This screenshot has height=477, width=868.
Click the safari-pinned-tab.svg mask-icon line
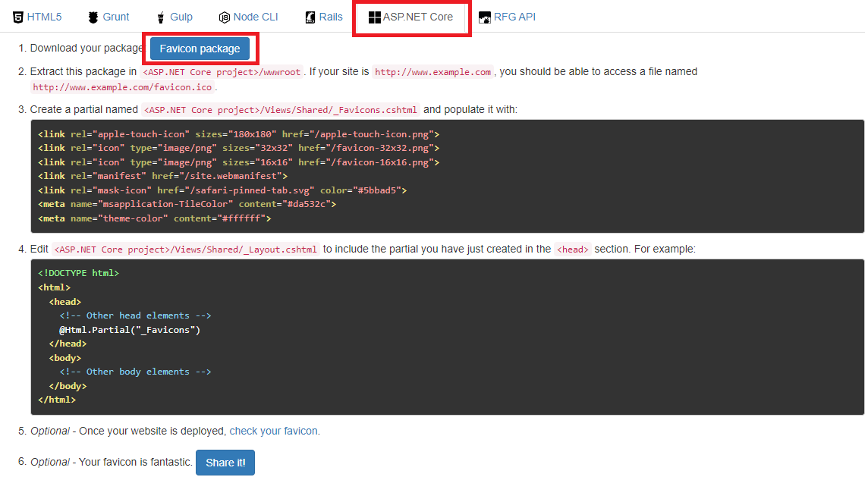click(222, 190)
